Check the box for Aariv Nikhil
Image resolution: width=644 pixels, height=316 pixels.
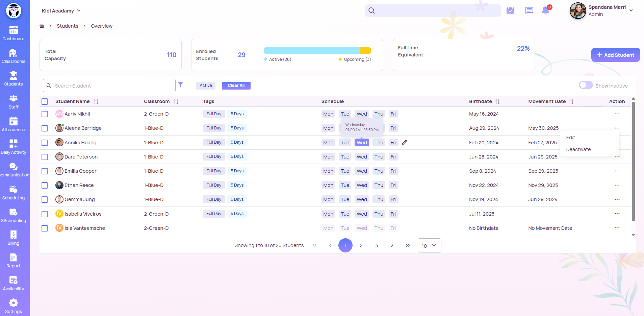45,114
